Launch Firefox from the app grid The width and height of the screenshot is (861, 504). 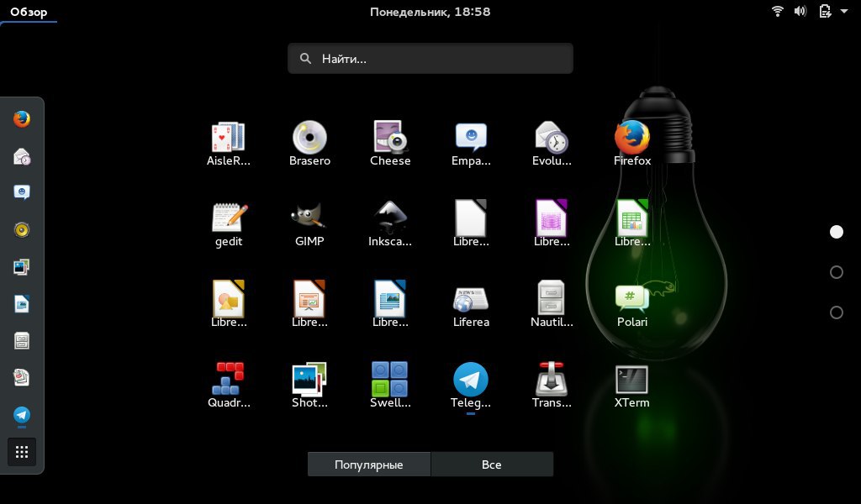(x=632, y=144)
